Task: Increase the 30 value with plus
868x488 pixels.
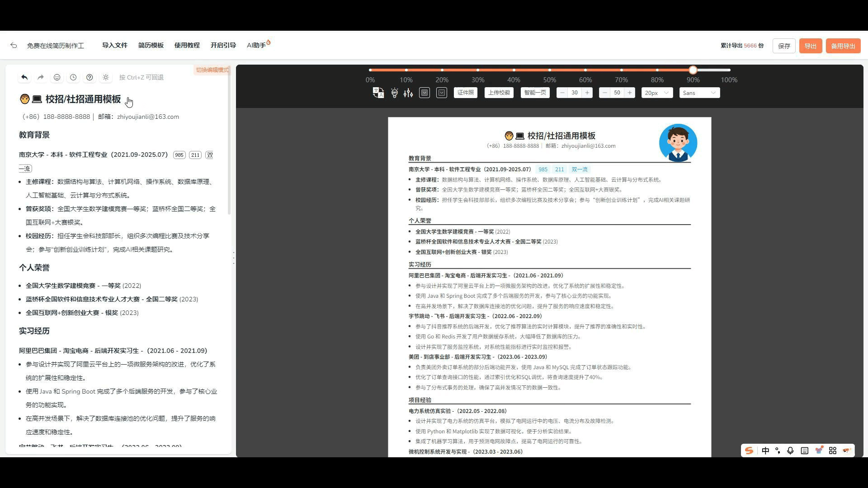Action: click(x=587, y=93)
